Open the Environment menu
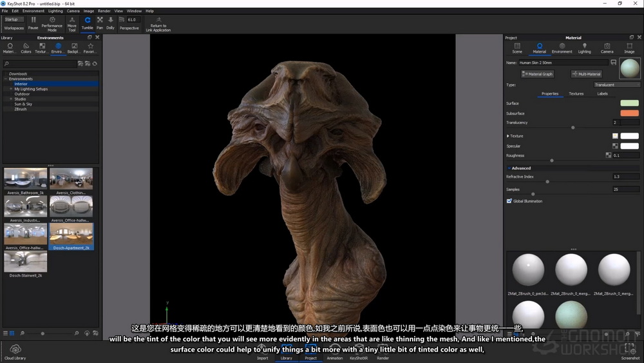 point(33,11)
